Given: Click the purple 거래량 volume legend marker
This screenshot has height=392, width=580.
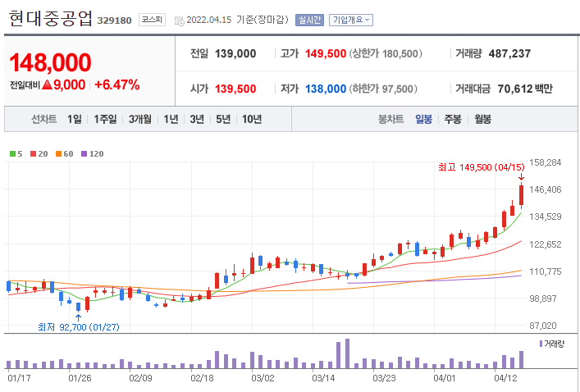Looking at the screenshot, I should click(541, 344).
